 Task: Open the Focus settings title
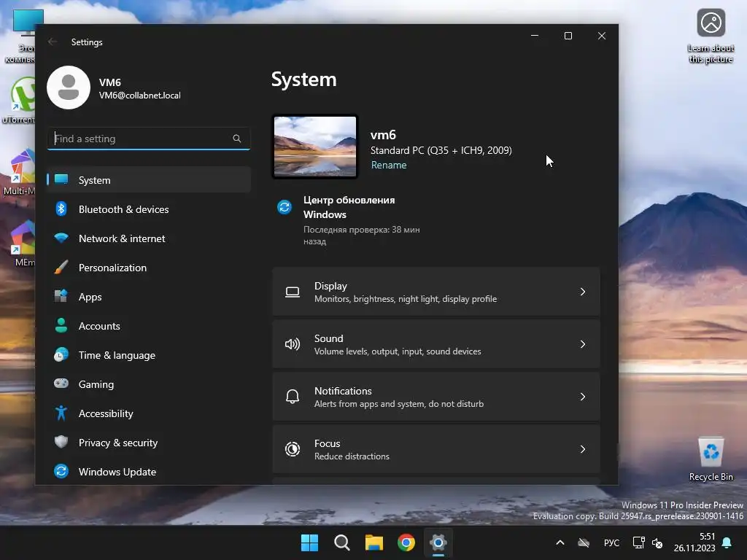(x=328, y=443)
